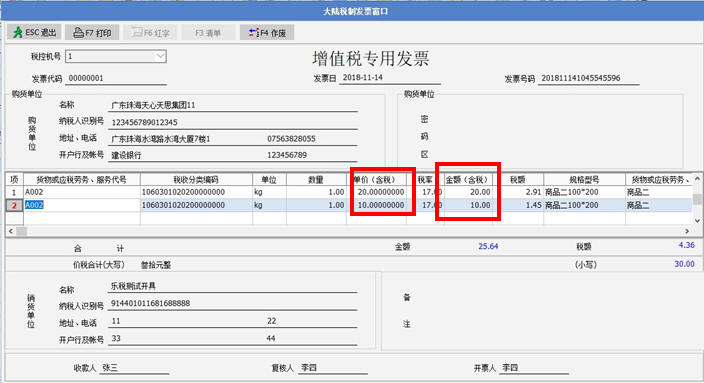Click column header 税额

(x=518, y=180)
